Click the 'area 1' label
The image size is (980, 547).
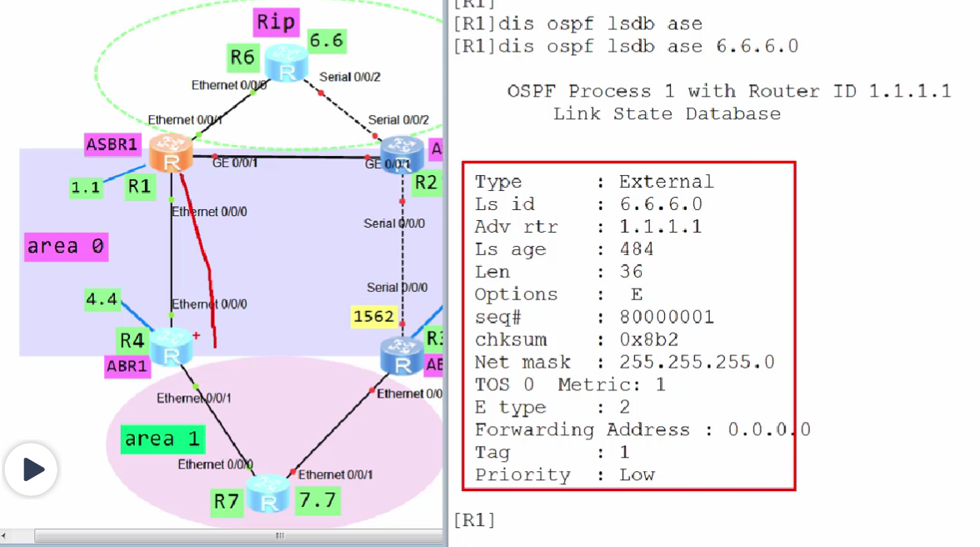coord(162,438)
